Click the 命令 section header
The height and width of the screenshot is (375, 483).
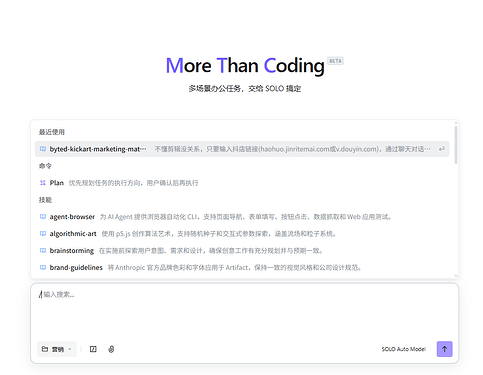(x=45, y=166)
